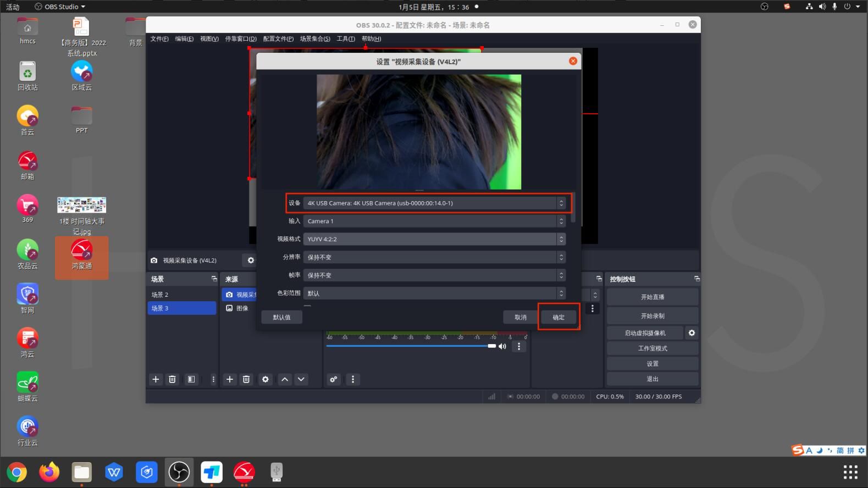
Task: Delete the selected scene using trash icon
Action: [172, 379]
